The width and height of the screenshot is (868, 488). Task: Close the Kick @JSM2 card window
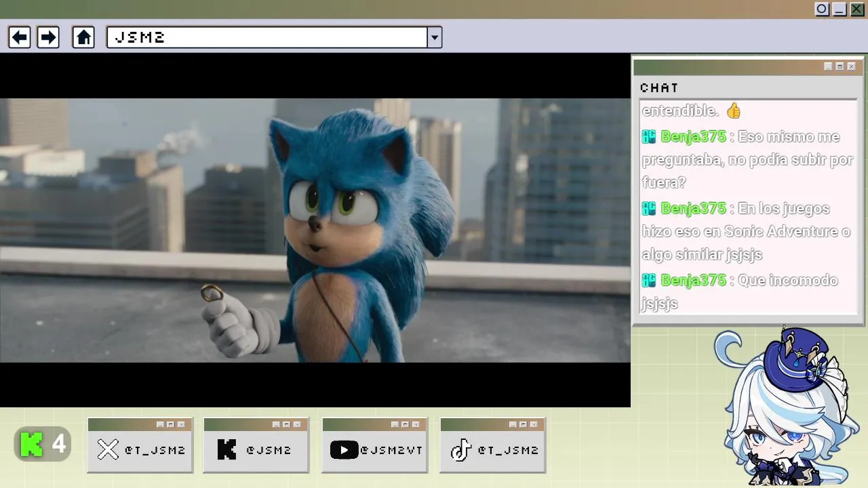[298, 424]
